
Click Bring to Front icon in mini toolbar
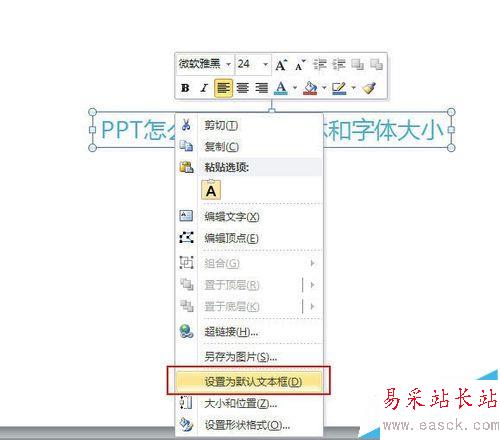coord(357,65)
